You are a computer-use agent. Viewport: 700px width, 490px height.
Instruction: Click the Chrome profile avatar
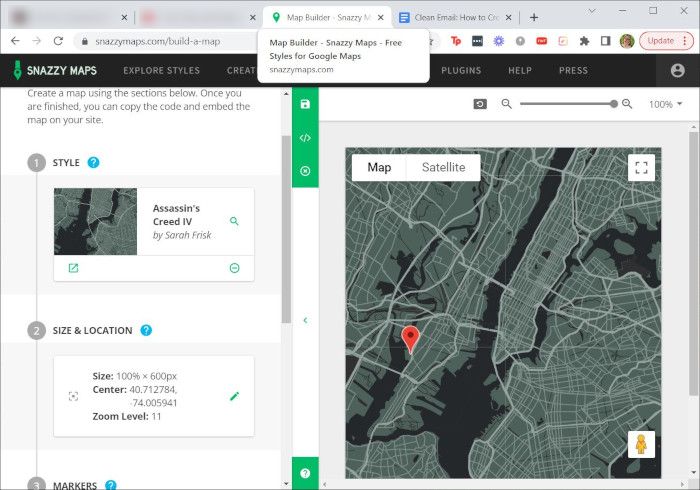tap(627, 41)
